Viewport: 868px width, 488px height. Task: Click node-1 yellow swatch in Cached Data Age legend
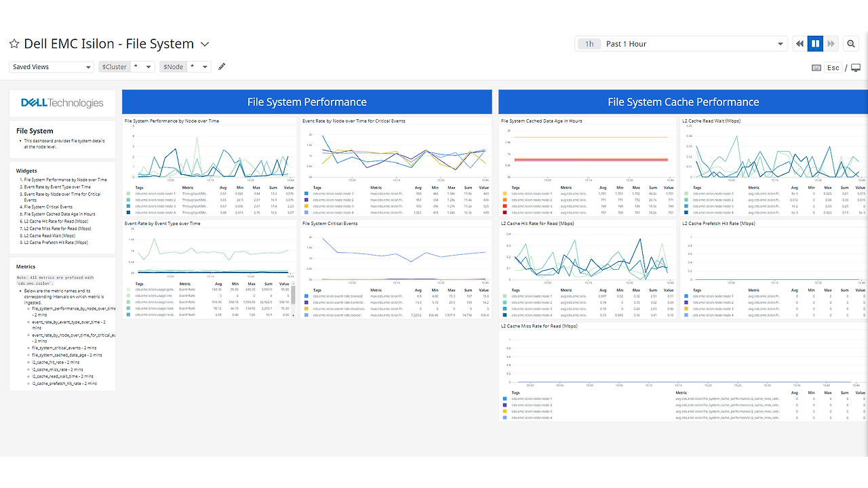pyautogui.click(x=505, y=194)
